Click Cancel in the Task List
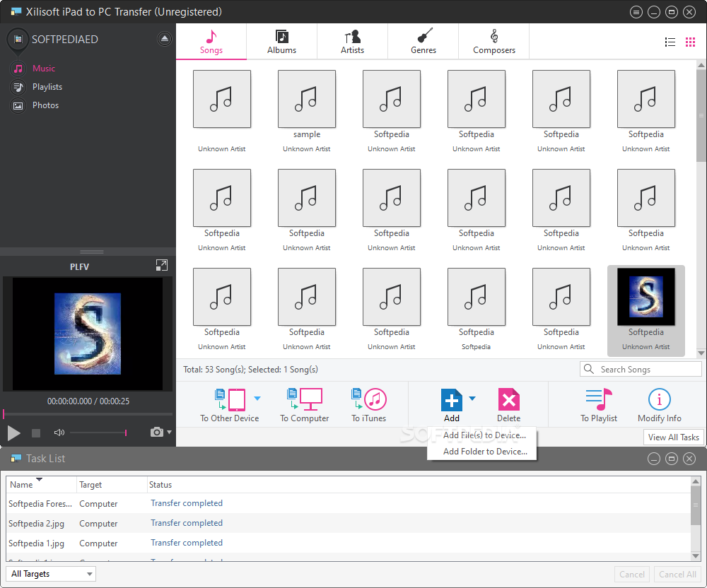The image size is (707, 588). (x=631, y=575)
